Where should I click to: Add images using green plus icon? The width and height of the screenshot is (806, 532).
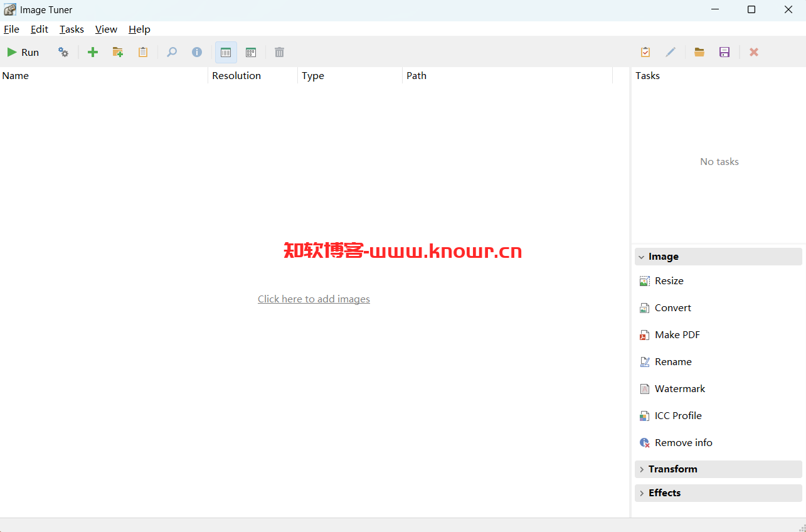point(93,52)
